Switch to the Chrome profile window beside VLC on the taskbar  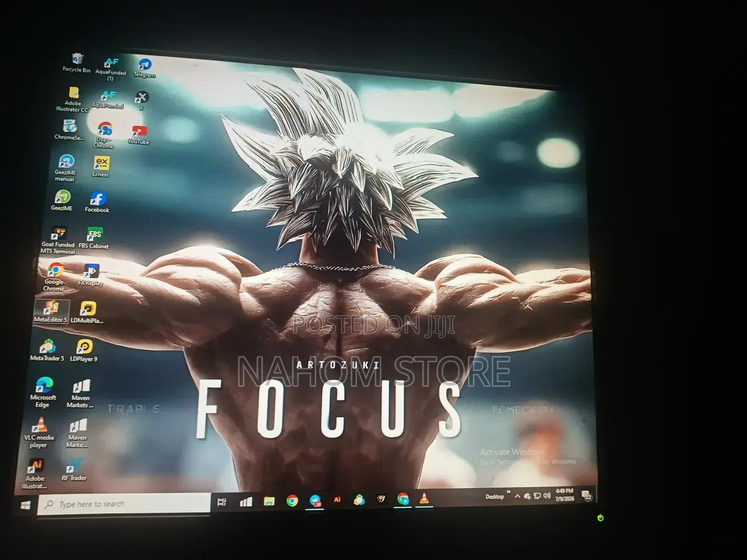pyautogui.click(x=403, y=499)
